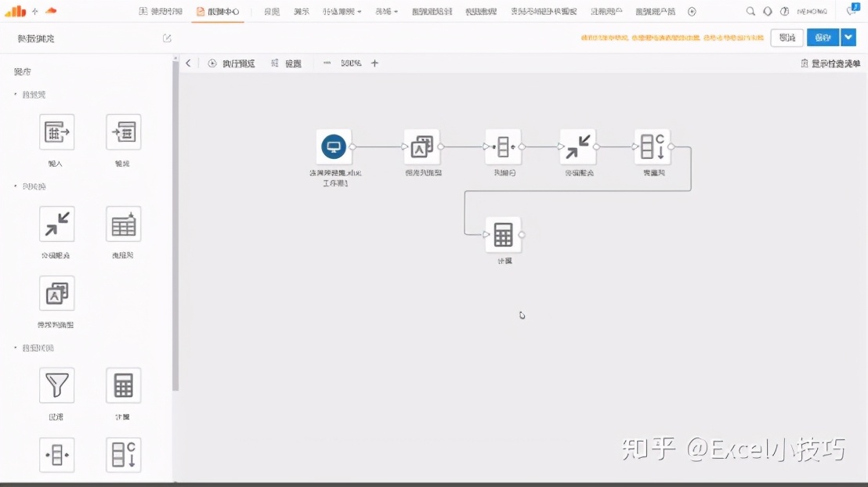Open the dropdown arrow on the blue save button
This screenshot has width=868, height=487.
pos(847,37)
